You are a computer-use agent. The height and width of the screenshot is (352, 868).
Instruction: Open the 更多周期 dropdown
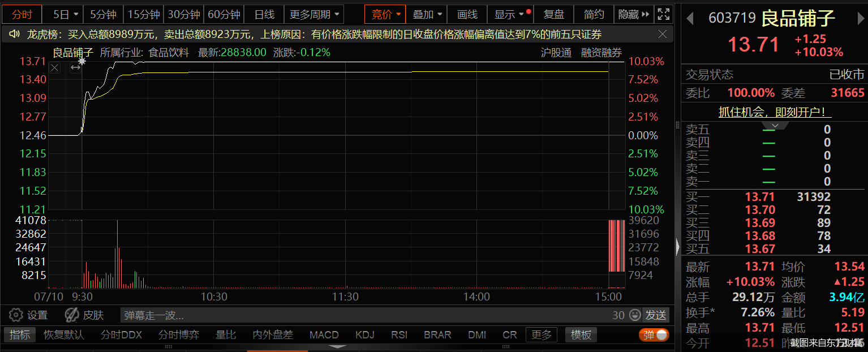click(x=313, y=14)
